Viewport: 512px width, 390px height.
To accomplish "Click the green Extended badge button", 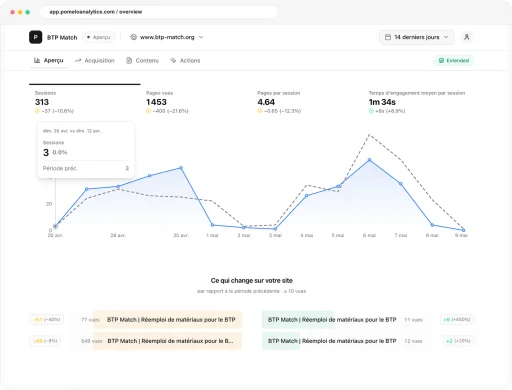I will pyautogui.click(x=454, y=60).
